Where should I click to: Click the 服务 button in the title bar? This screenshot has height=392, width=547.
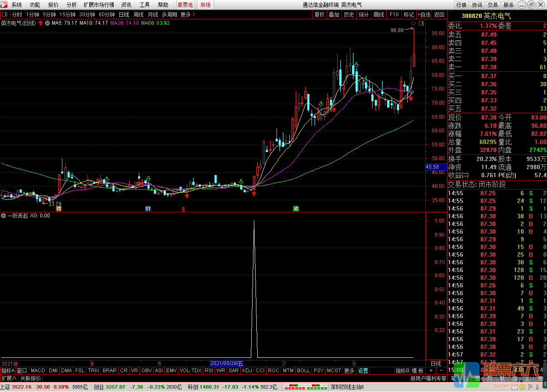tap(509, 5)
